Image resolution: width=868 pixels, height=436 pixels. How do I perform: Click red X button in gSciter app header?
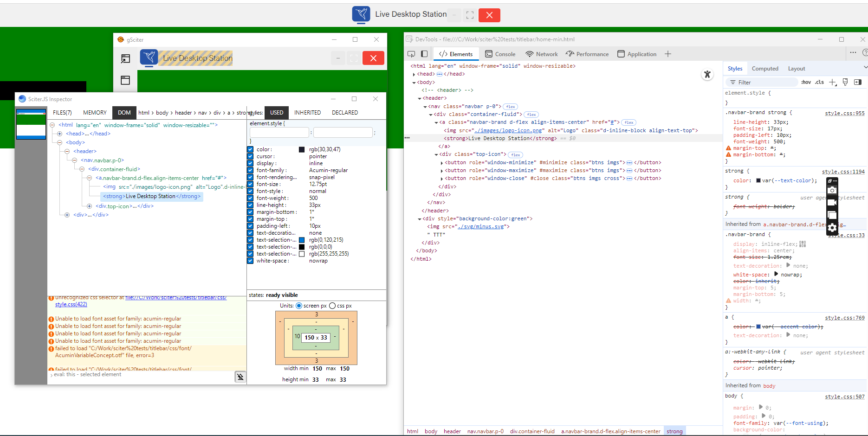click(x=373, y=58)
